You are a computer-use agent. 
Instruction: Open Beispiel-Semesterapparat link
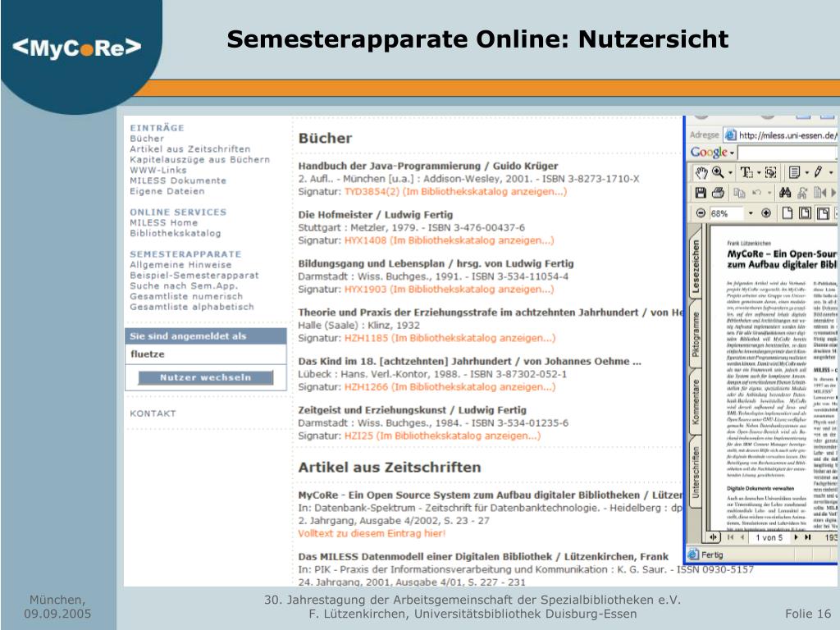coord(194,276)
